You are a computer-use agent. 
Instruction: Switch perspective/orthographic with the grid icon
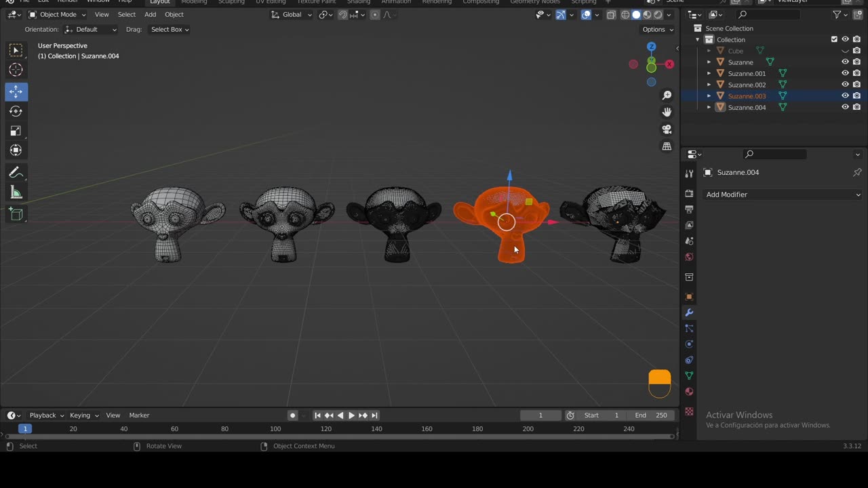click(667, 146)
